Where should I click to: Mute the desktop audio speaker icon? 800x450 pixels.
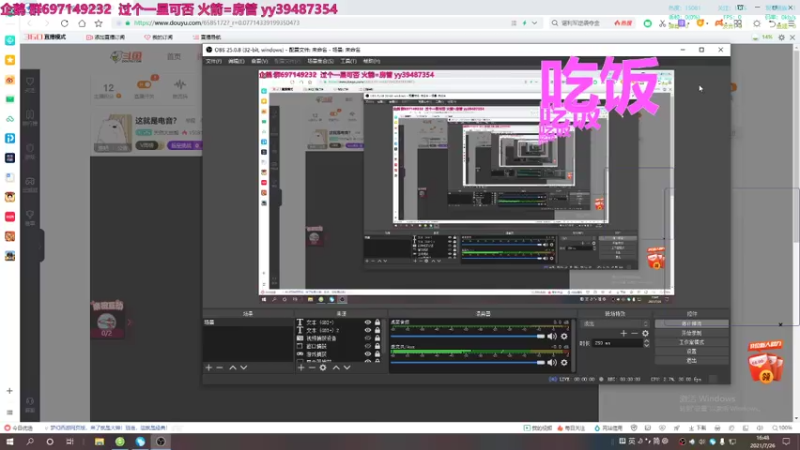[552, 336]
